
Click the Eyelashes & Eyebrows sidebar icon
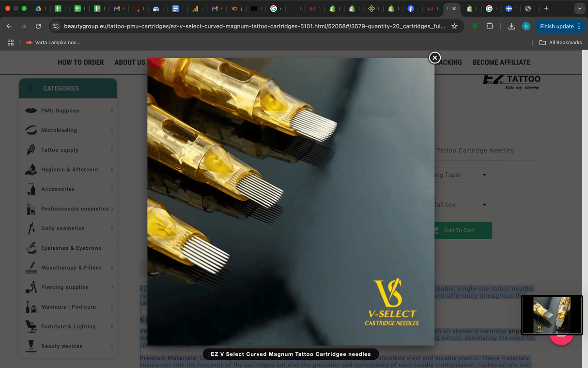(x=30, y=248)
